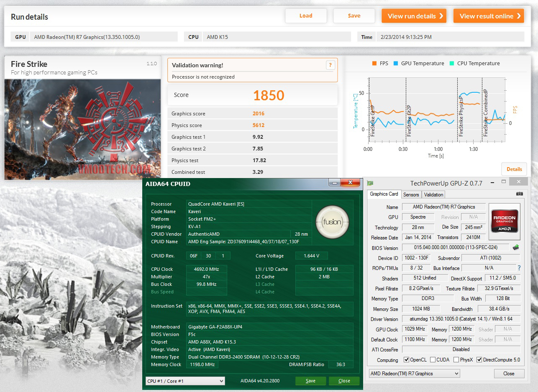Click the green Close button in AIDA64
538x392 pixels.
coord(344,381)
